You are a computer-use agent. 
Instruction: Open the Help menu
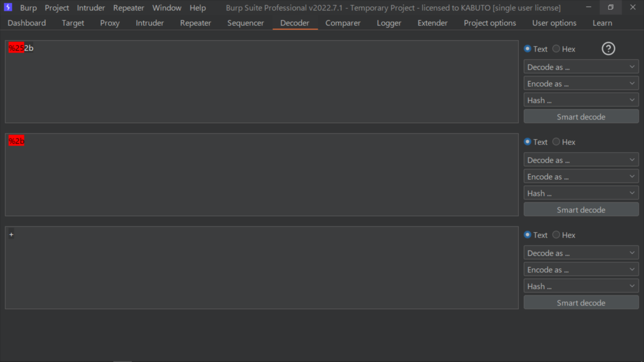tap(197, 8)
